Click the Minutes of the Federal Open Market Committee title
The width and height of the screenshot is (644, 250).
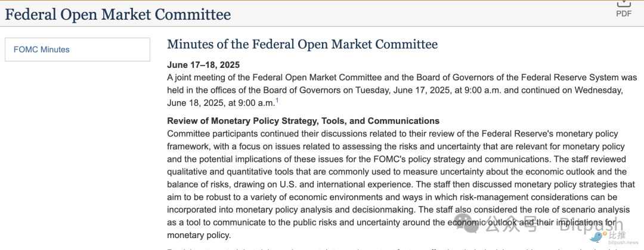(302, 44)
